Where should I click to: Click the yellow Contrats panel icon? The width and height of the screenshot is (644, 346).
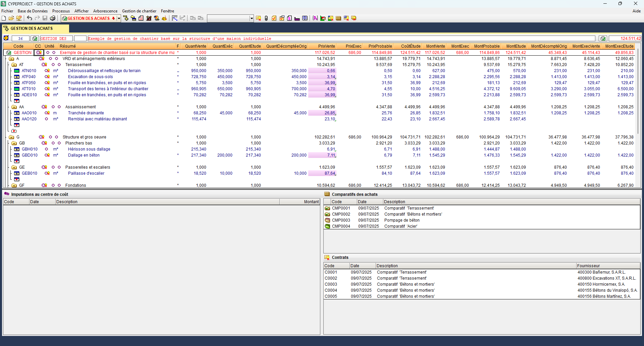click(x=327, y=257)
